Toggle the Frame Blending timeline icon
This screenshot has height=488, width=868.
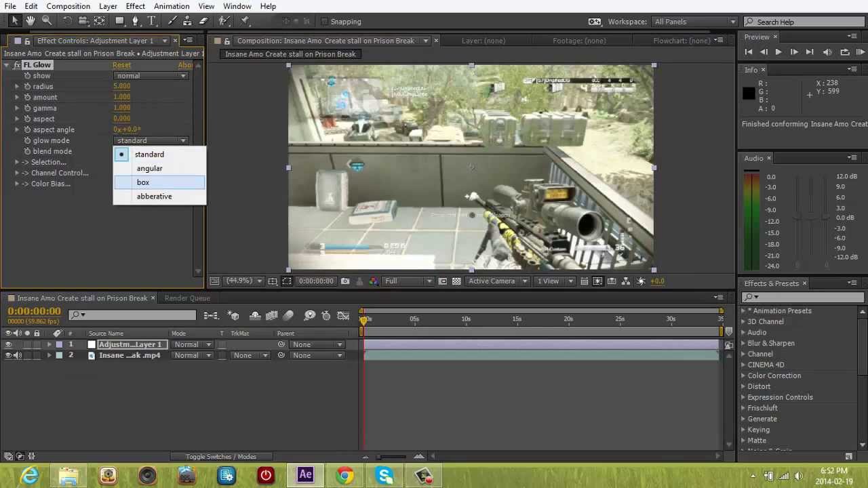pos(272,315)
